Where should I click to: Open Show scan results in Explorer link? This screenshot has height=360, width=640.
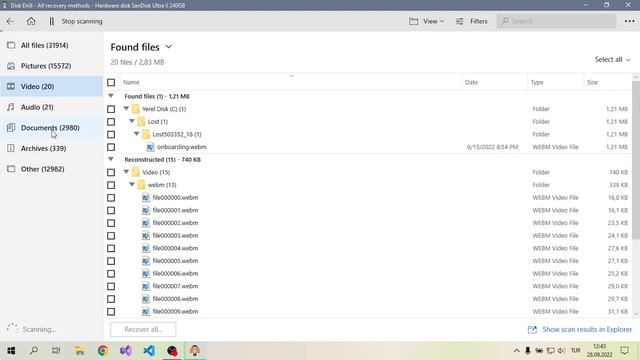(x=587, y=329)
